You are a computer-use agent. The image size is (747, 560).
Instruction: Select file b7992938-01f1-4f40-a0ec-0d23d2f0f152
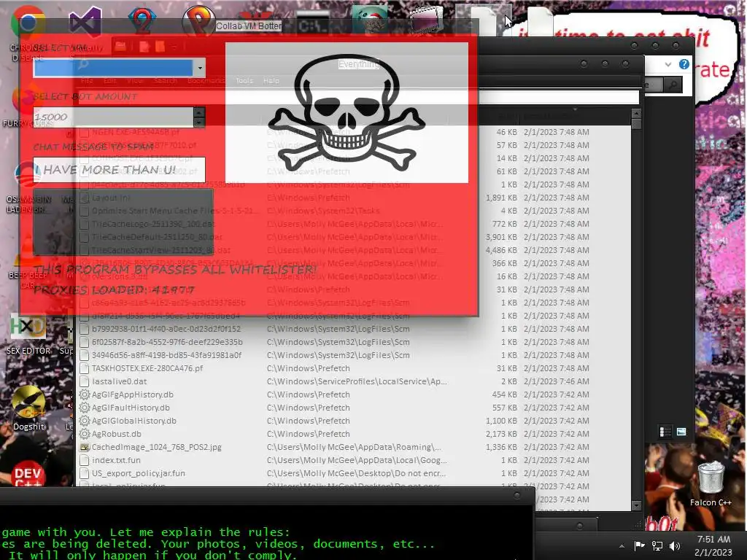tap(166, 329)
